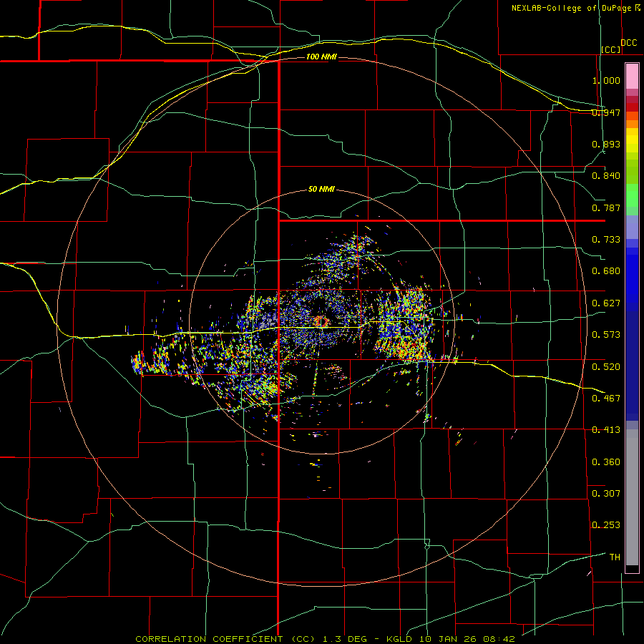Click the CORRELATION COEFFICIENT (CC) caption text
This screenshot has height=644, width=644.
225,639
